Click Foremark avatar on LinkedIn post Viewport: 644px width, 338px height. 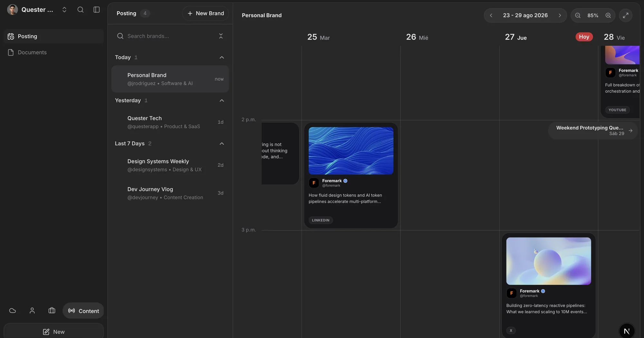pyautogui.click(x=314, y=183)
